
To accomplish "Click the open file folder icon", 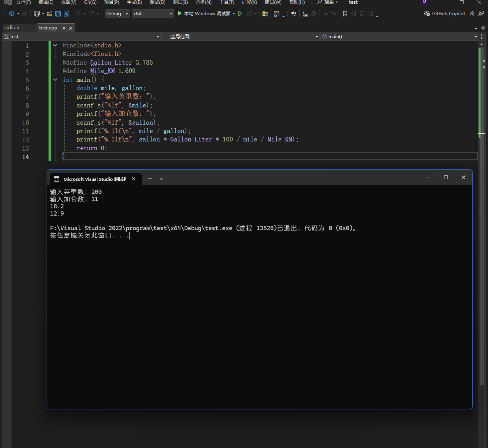I will coord(50,13).
